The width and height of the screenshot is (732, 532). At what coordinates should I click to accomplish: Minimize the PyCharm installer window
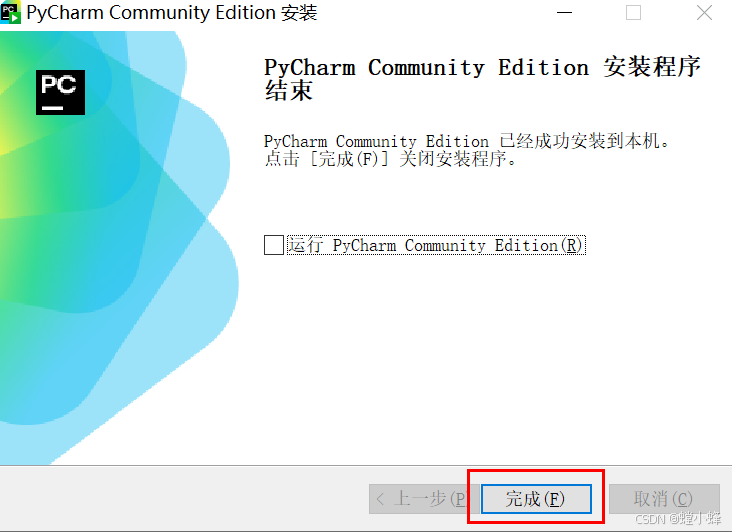point(564,13)
